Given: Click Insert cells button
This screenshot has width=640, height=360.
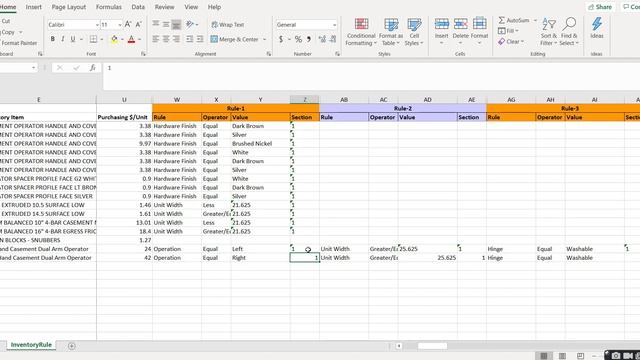Looking at the screenshot, I should [x=441, y=31].
